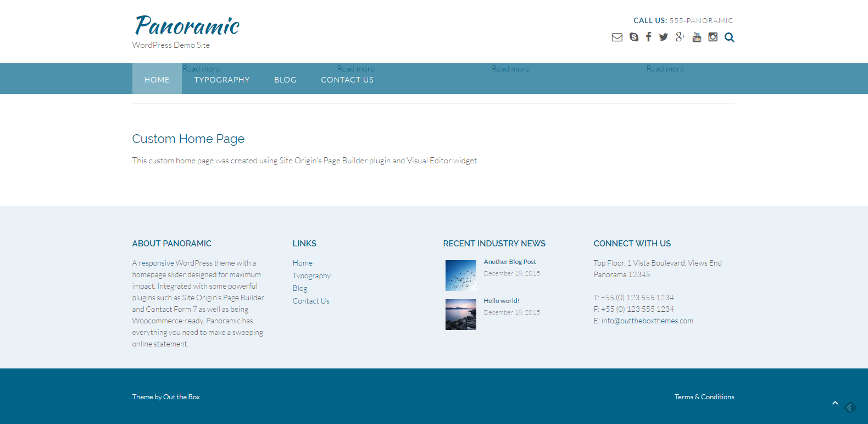The image size is (868, 424).
Task: Open the YouTube channel icon
Action: click(697, 37)
